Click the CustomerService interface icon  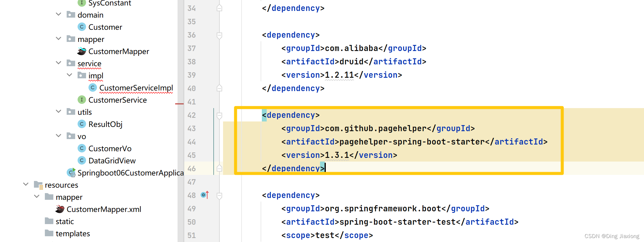click(82, 100)
